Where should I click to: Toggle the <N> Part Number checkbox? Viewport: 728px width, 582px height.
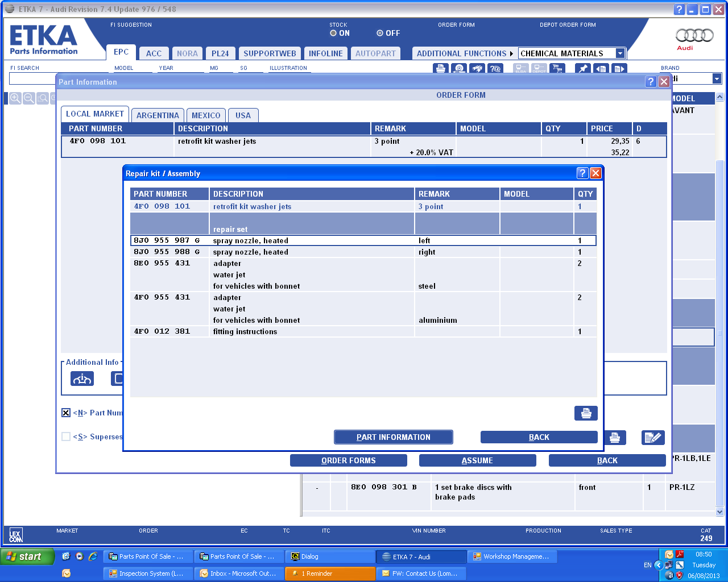click(66, 413)
